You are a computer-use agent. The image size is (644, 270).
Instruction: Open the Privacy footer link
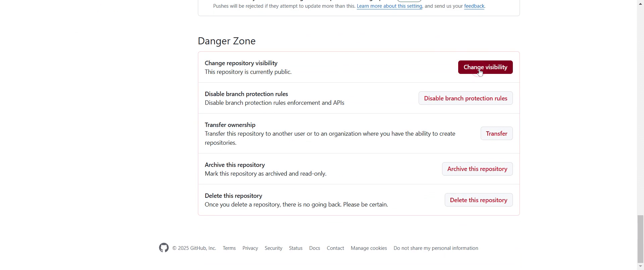[x=250, y=248]
